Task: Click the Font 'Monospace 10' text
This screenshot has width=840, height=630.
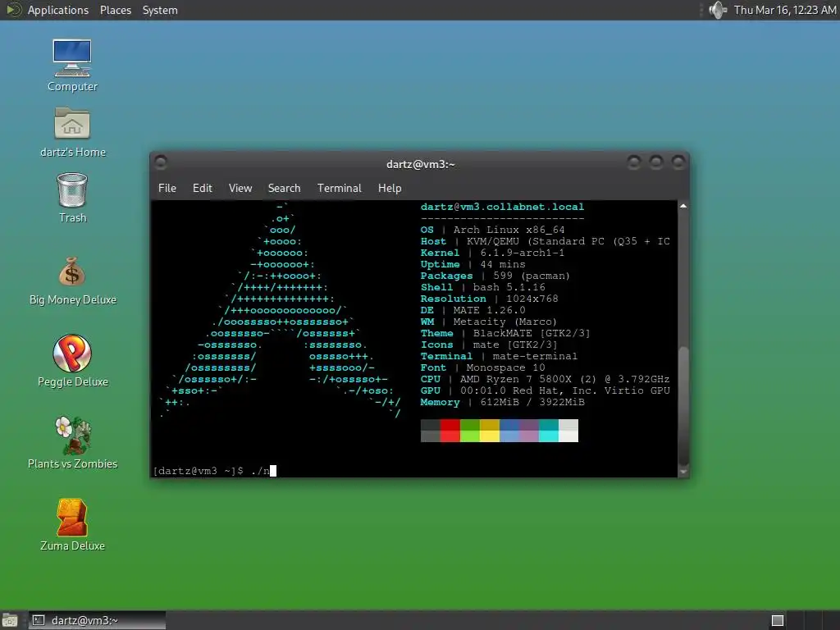Action: coord(505,368)
